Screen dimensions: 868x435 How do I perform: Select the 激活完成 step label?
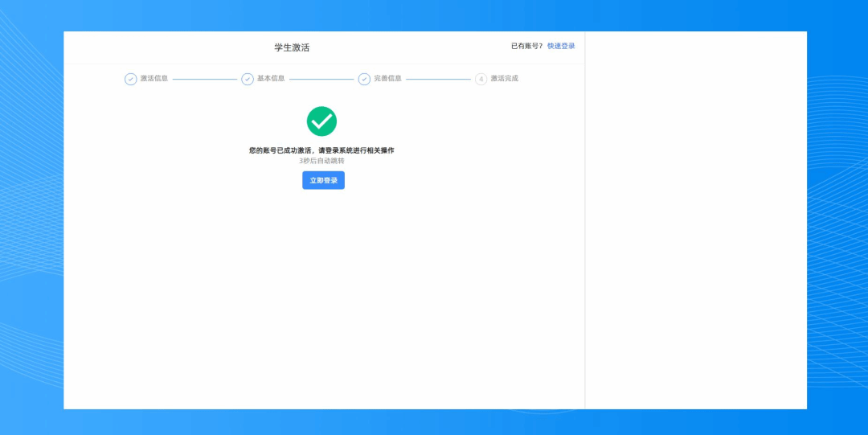tap(504, 79)
